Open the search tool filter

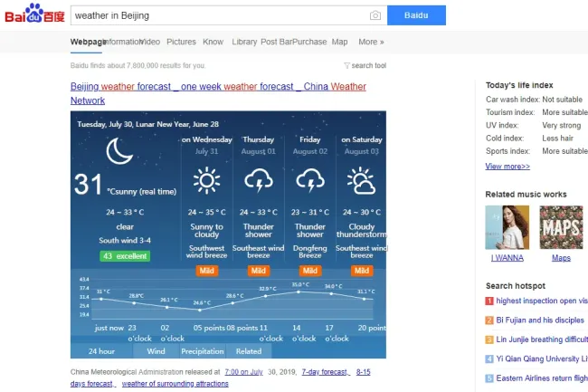click(x=365, y=66)
